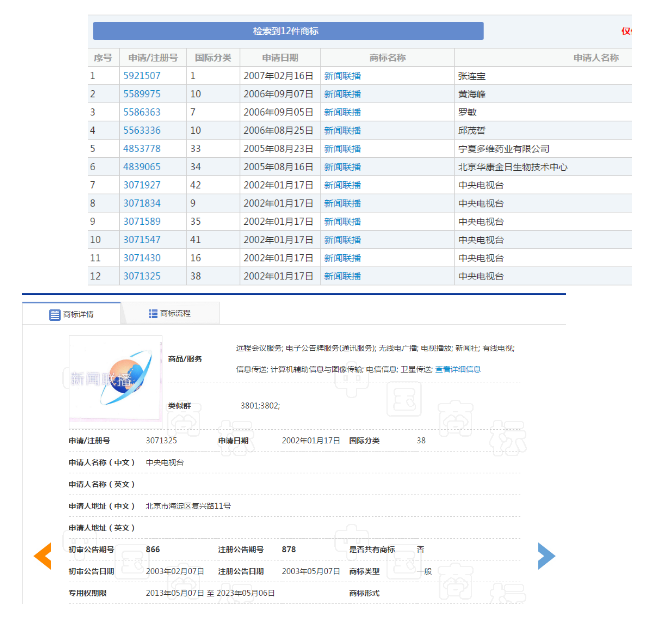Viewport: 670px width, 620px height.
Task: Open registration number 3071834
Action: click(x=142, y=203)
